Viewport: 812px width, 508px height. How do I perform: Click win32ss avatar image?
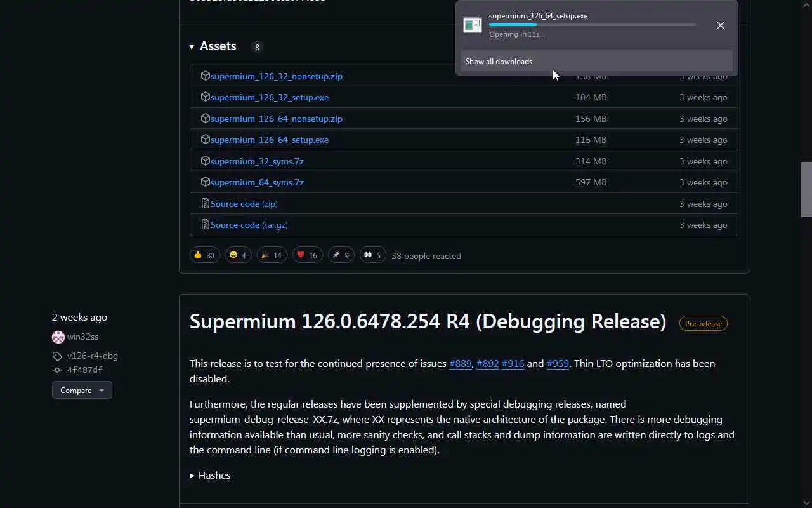pyautogui.click(x=58, y=337)
